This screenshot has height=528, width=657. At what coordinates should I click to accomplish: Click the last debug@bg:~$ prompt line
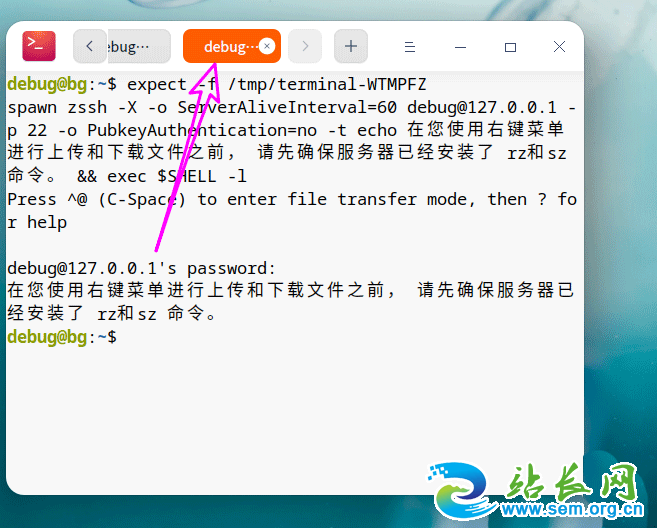click(x=62, y=337)
